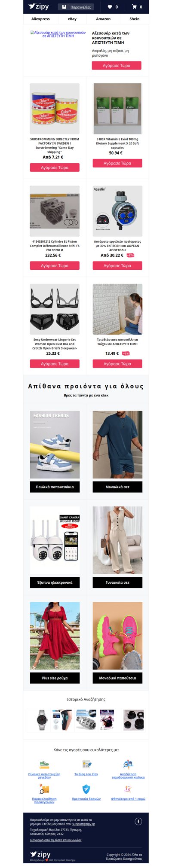Click Αγόρασε Τώρα under Eviol Vitamin E
This screenshot has width=172, height=868.
[117, 163]
